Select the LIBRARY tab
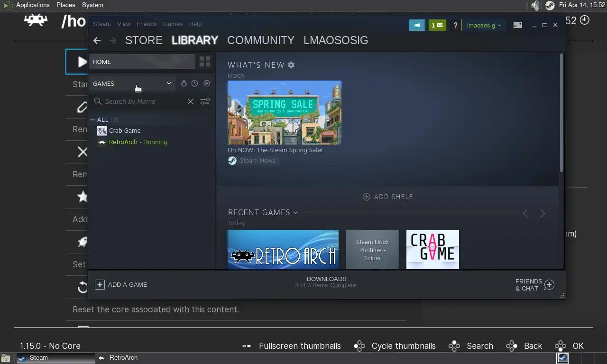This screenshot has height=364, width=607. click(x=195, y=40)
